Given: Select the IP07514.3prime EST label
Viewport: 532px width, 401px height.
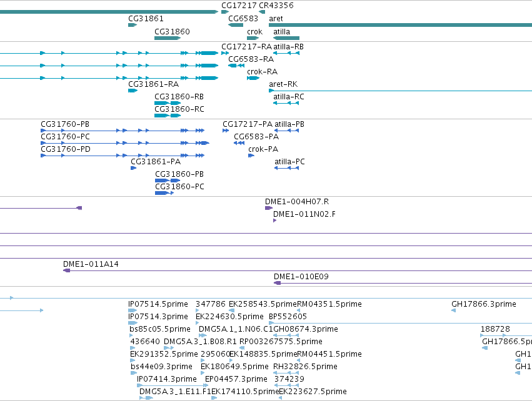Looking at the screenshot, I should coord(158,317).
